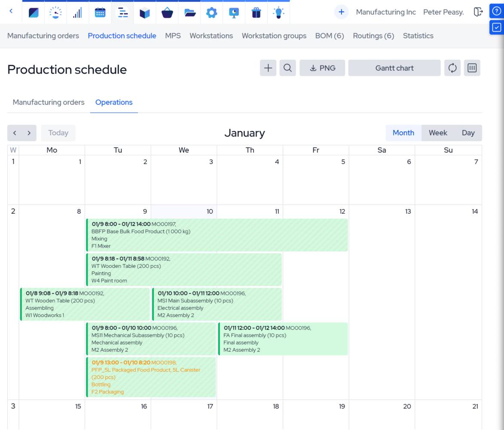Open the dashboard module icon
504x430 pixels.
(33, 12)
